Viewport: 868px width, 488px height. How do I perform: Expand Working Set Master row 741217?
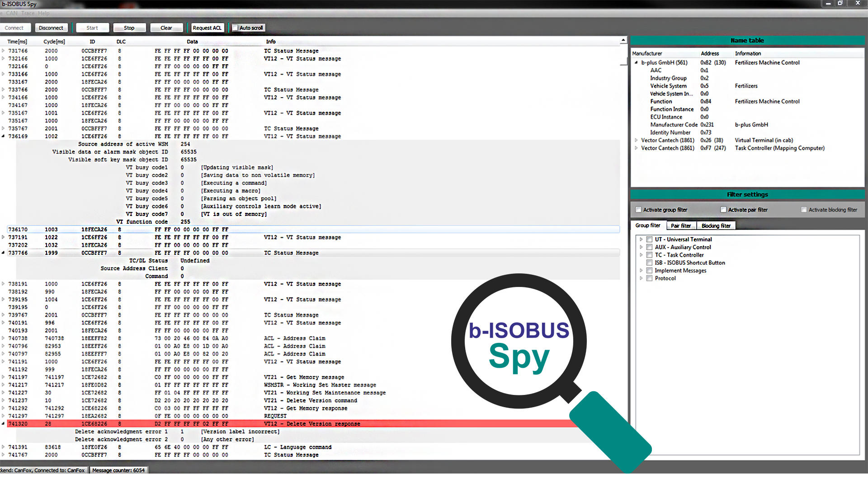pos(3,385)
